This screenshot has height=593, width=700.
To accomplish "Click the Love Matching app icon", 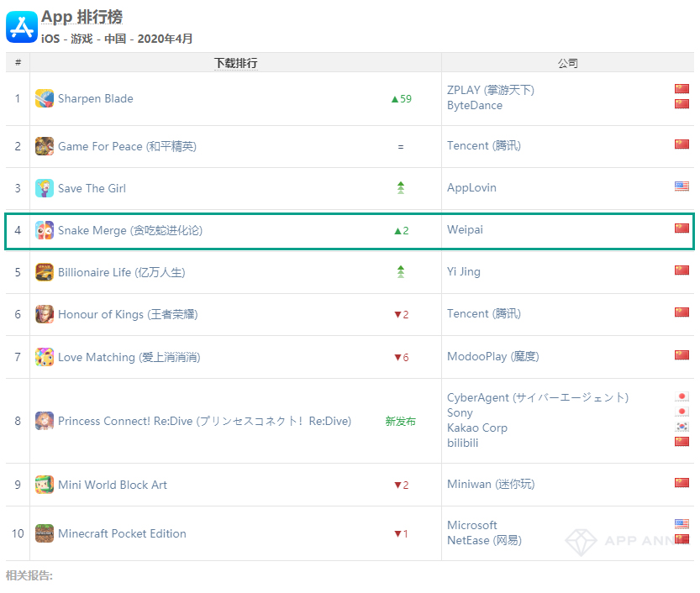I will (x=45, y=357).
